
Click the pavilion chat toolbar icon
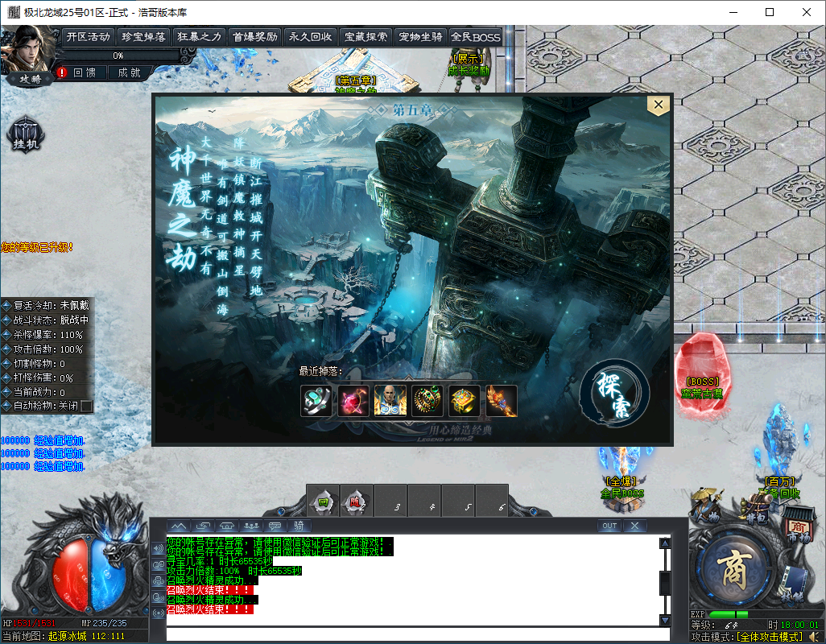(227, 526)
